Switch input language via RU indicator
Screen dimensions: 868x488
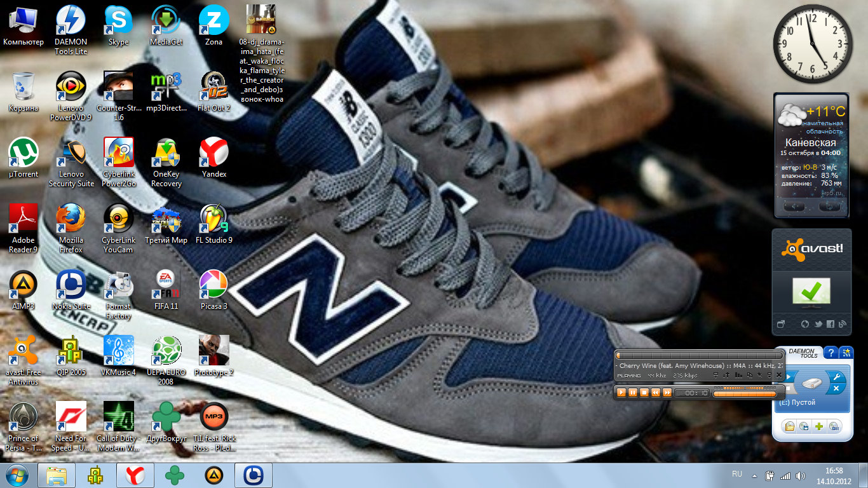tap(737, 474)
